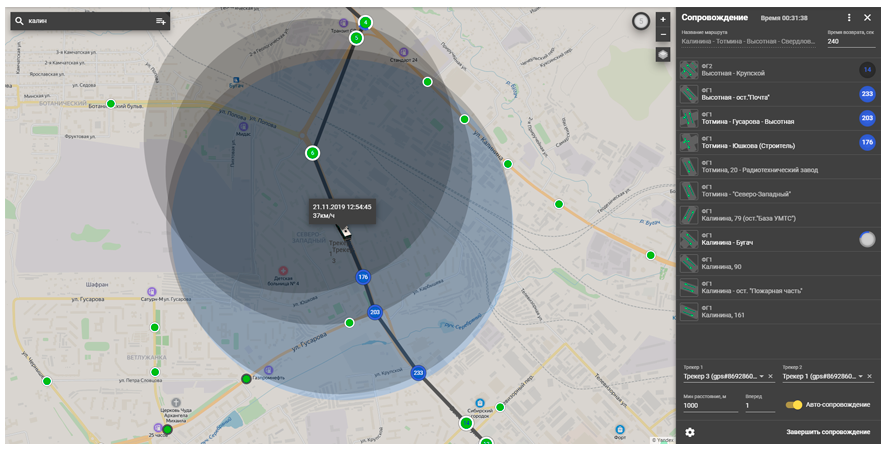Open the three-dot menu in Сопровождение panel

point(849,18)
